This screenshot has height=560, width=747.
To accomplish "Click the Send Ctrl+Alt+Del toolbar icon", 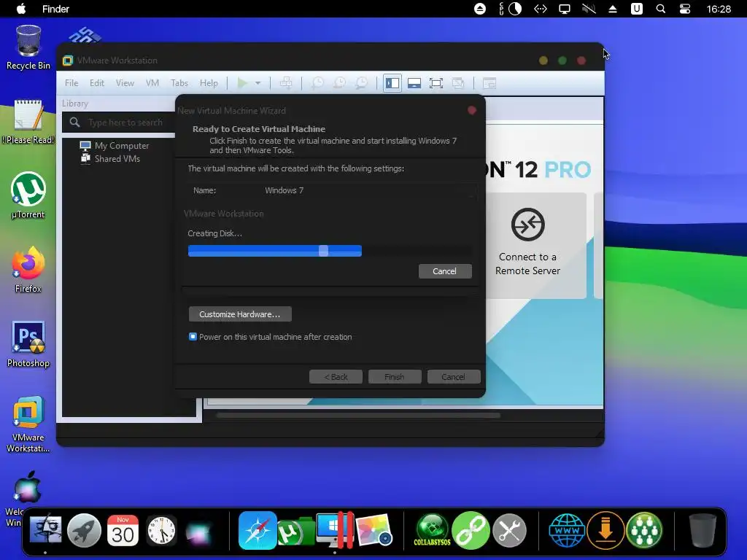I will (x=286, y=83).
